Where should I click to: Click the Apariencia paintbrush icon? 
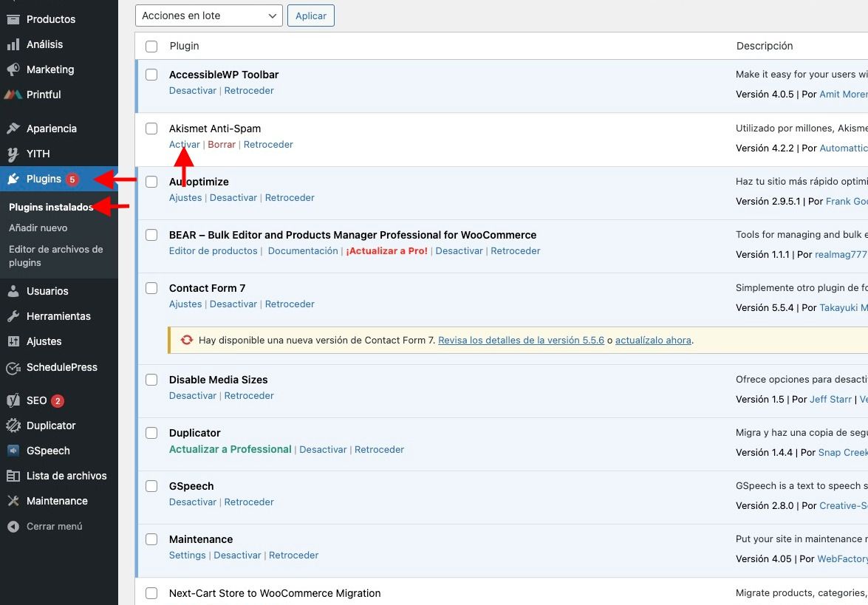point(13,129)
